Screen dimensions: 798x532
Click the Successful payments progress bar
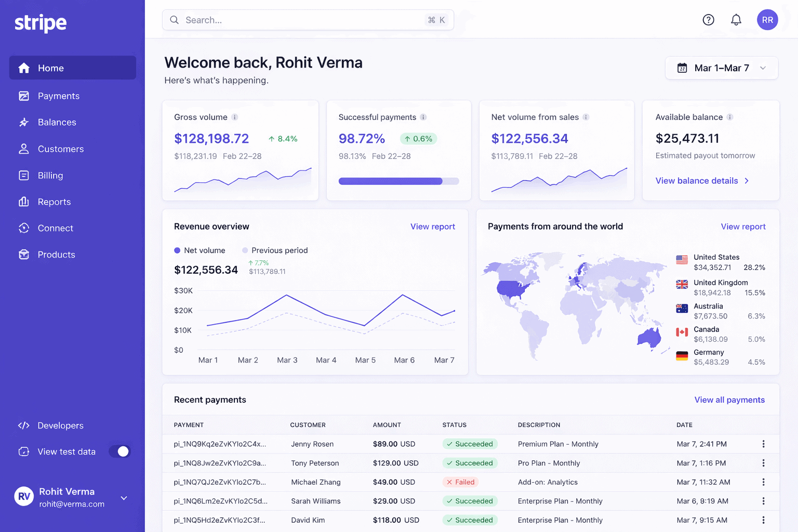[x=398, y=181]
